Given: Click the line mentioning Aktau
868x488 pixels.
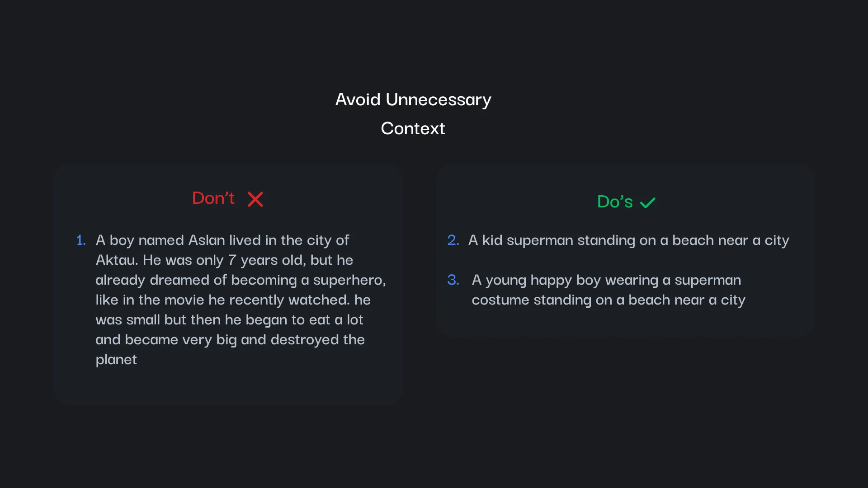Looking at the screenshot, I should click(x=224, y=260).
